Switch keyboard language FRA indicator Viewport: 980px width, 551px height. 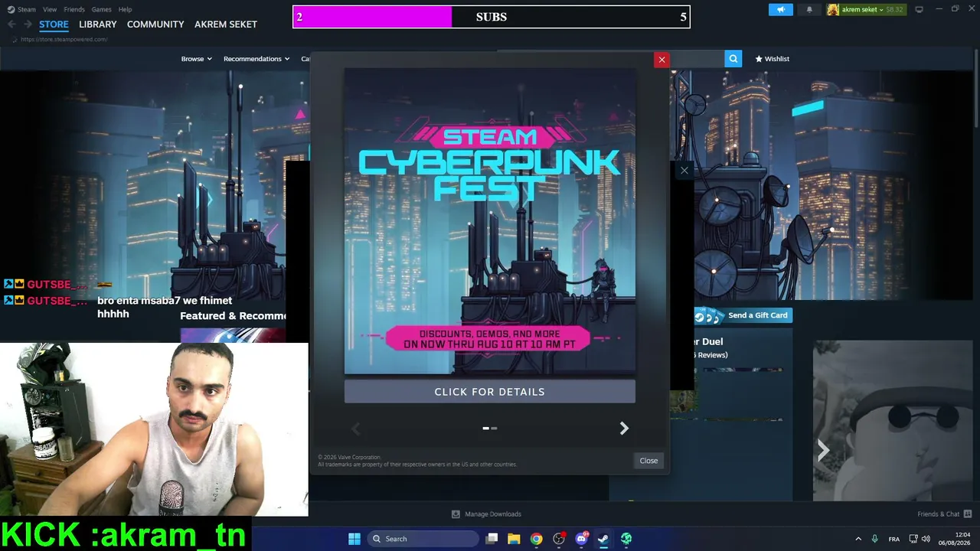(x=893, y=539)
